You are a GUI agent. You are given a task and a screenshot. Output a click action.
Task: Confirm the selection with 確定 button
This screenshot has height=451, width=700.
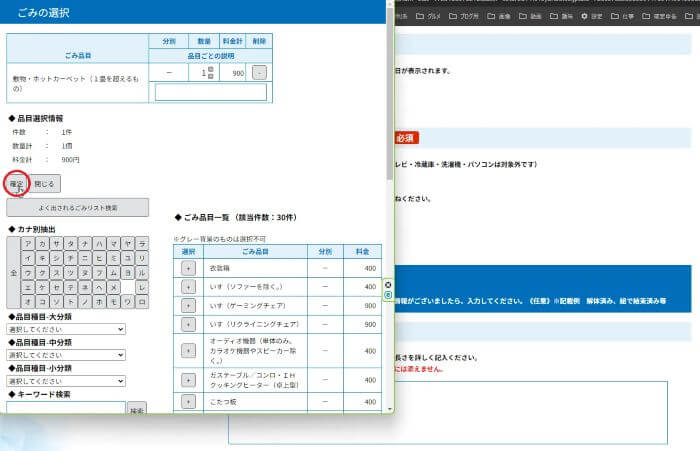pyautogui.click(x=17, y=184)
